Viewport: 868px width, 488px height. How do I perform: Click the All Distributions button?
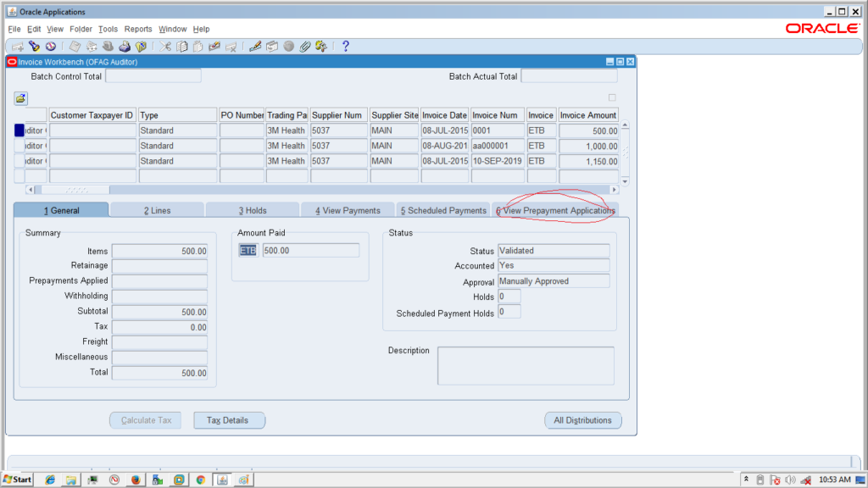pos(583,420)
